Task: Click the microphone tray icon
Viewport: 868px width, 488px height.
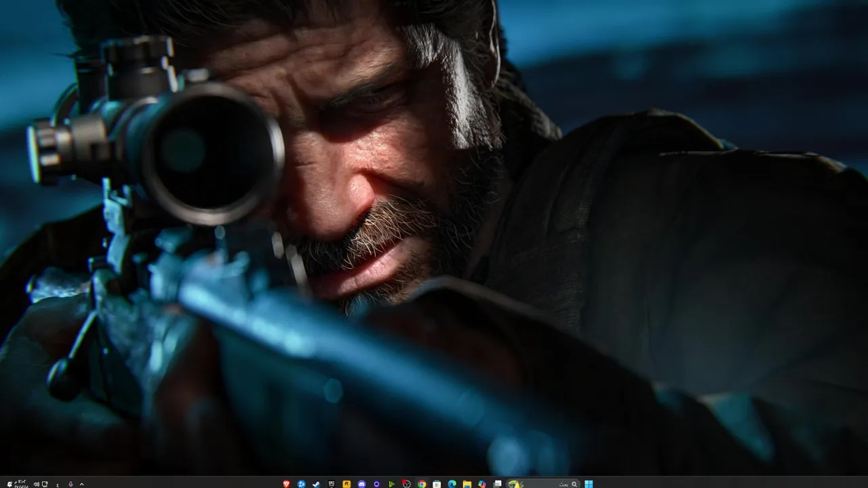Action: click(71, 485)
